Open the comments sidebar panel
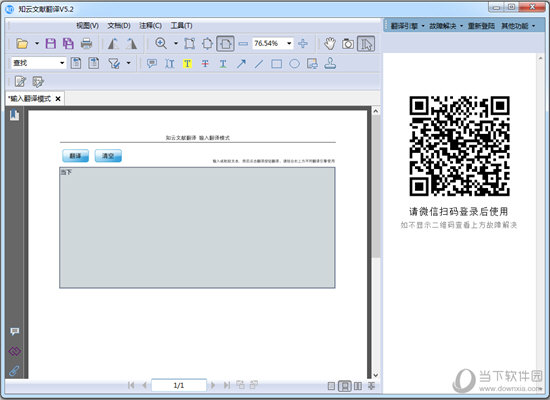 (15, 331)
